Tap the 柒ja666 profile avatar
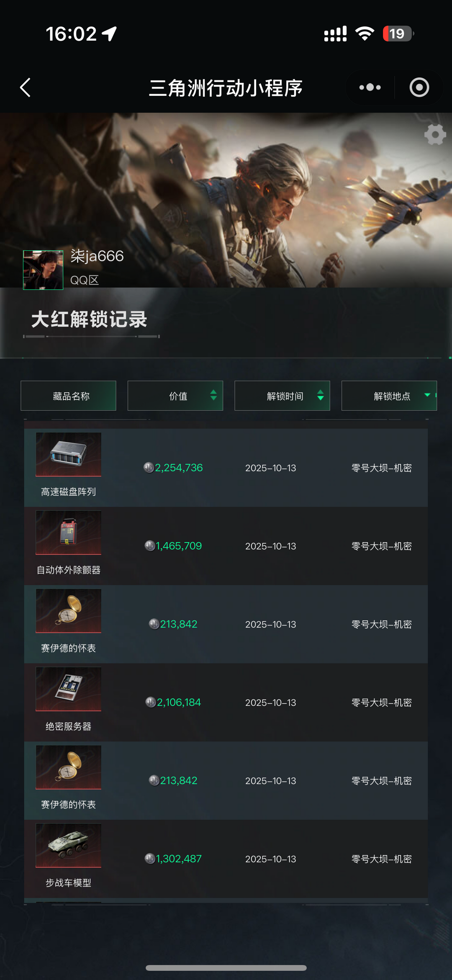Viewport: 452px width, 980px height. [x=43, y=270]
